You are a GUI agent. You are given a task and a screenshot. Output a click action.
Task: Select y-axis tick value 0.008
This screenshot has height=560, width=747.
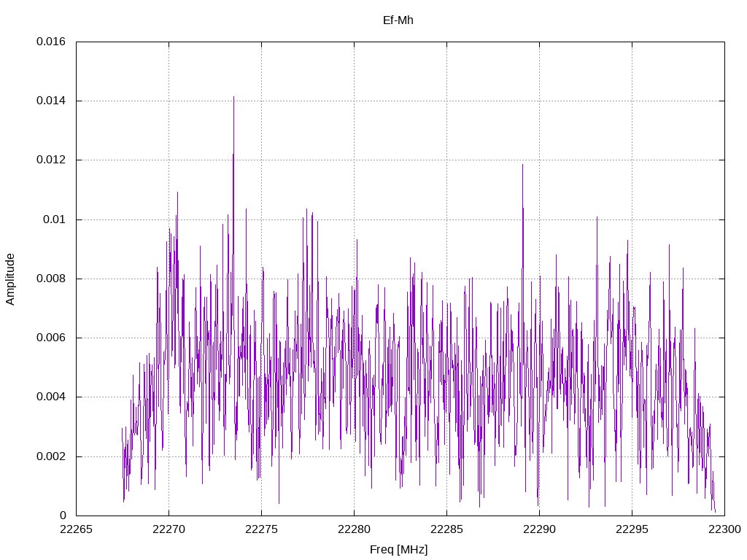(x=51, y=279)
